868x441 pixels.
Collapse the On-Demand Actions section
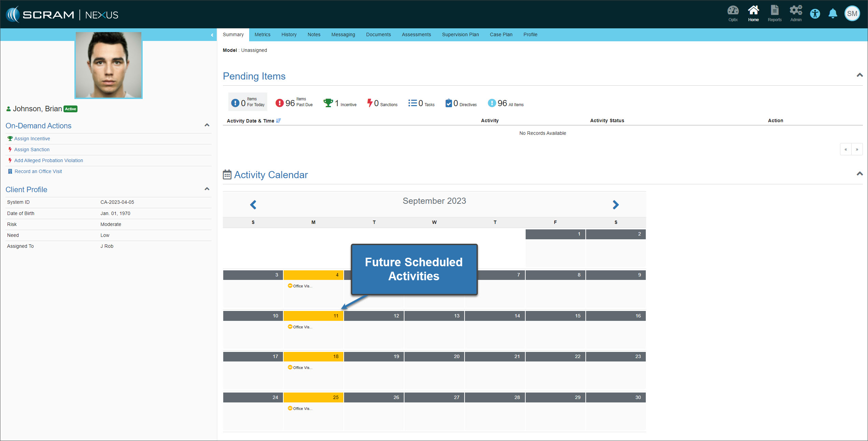(x=207, y=125)
